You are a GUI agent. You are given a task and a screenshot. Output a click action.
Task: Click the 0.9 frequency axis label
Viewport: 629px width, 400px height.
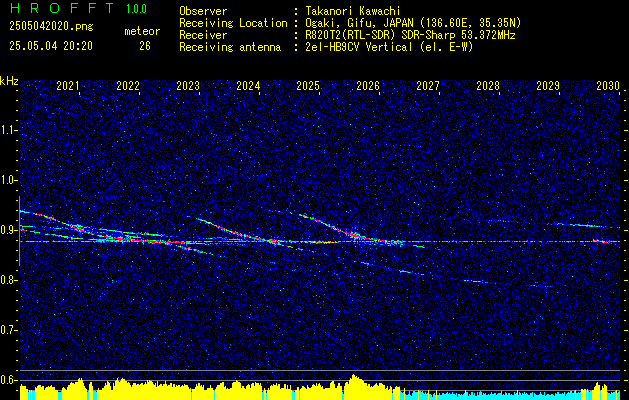point(8,230)
